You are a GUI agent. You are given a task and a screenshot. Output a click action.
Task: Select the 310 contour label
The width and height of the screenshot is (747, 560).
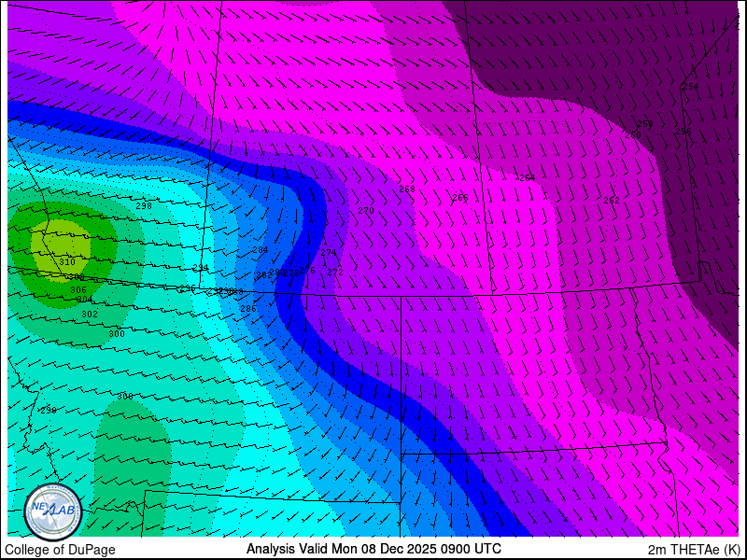click(67, 262)
